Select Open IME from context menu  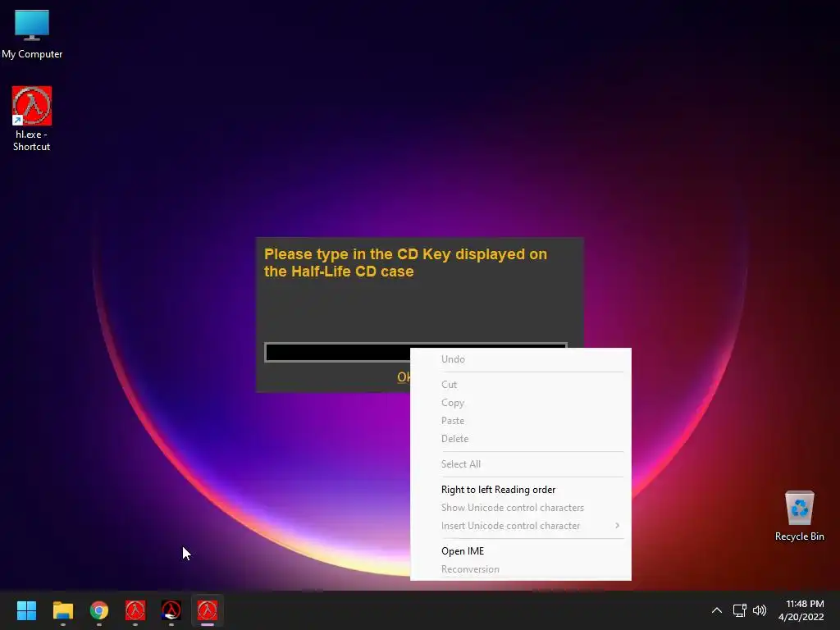click(521, 551)
